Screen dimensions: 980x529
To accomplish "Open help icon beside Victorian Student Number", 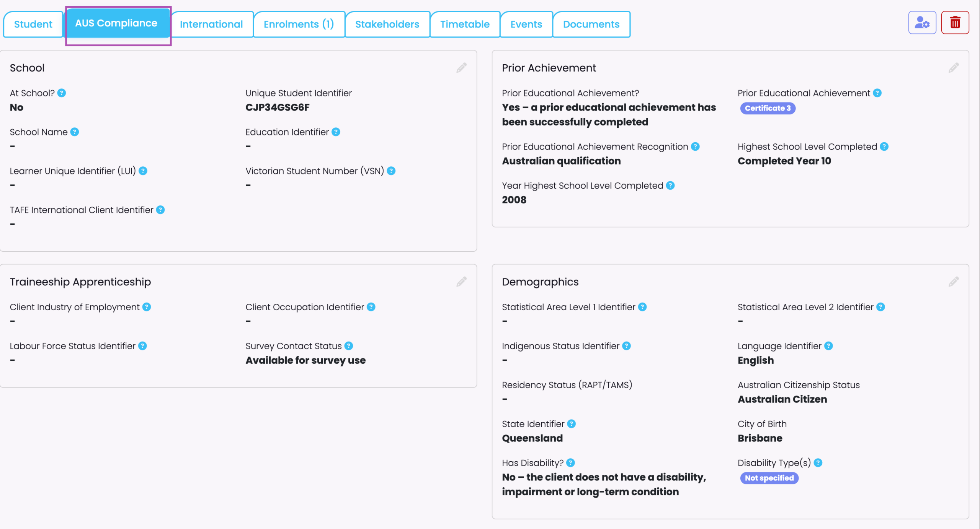I will pyautogui.click(x=391, y=171).
